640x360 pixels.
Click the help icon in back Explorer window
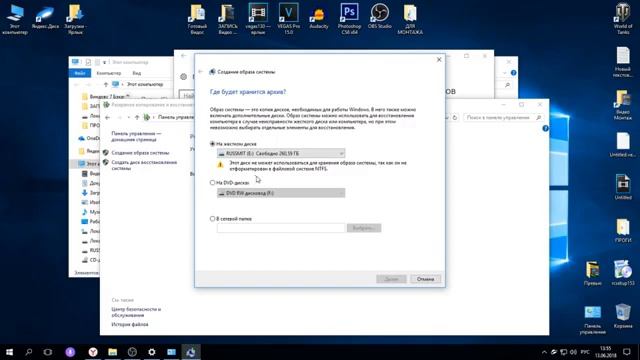[x=513, y=73]
